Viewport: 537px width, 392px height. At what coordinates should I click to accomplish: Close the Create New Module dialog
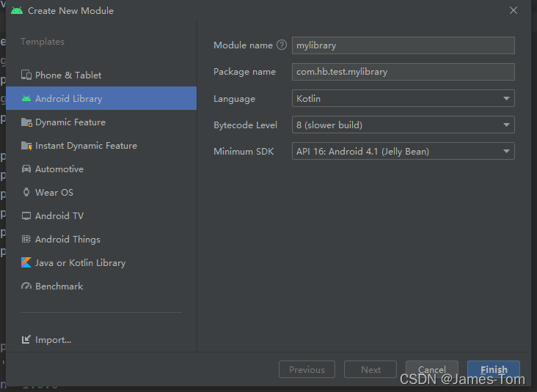[513, 10]
